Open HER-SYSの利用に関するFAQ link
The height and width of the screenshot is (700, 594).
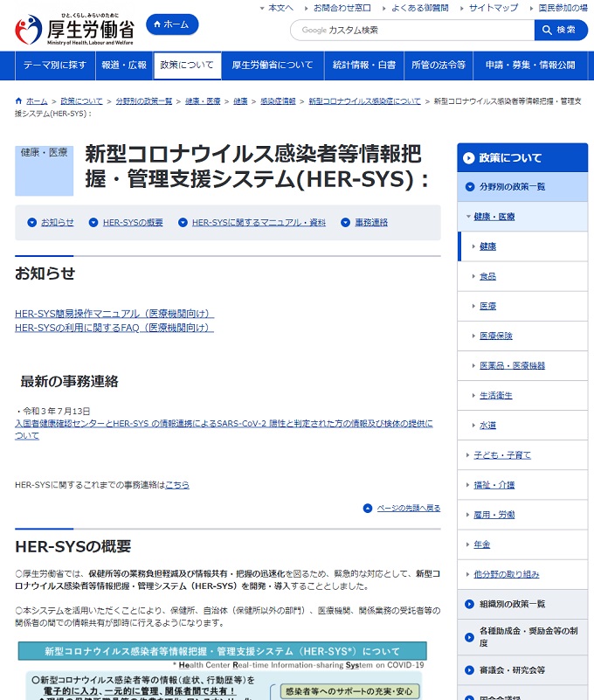point(114,328)
